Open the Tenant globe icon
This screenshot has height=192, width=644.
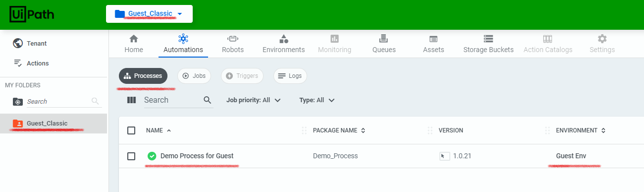coord(18,44)
